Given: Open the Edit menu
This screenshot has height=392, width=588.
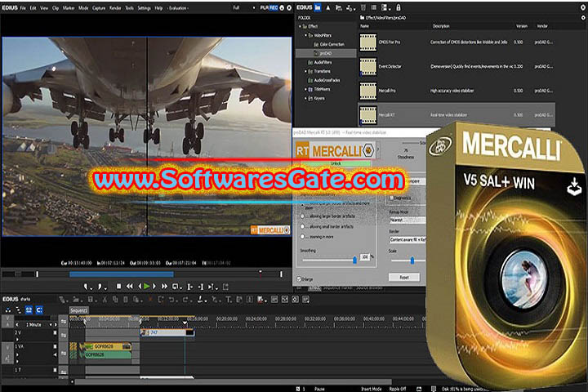Looking at the screenshot, I should [x=33, y=8].
